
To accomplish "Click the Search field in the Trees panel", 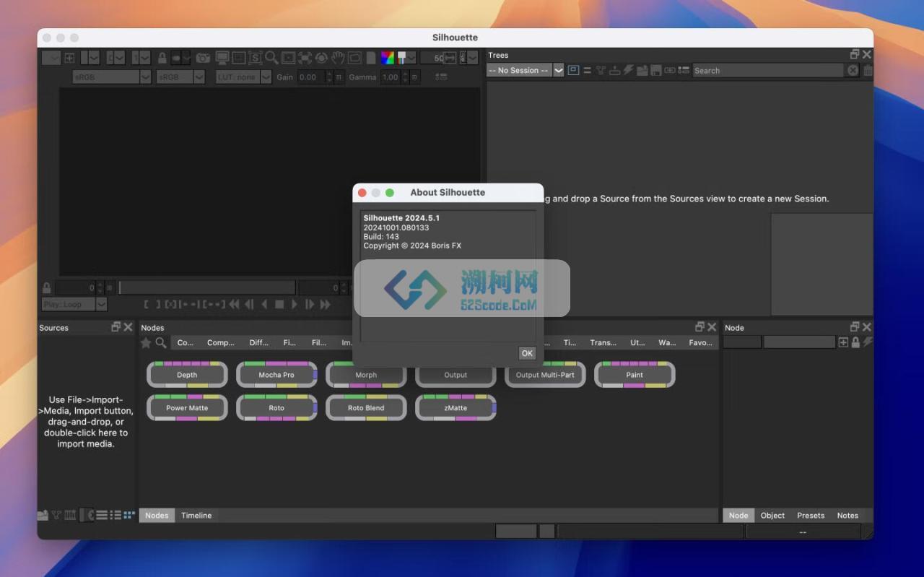I will pyautogui.click(x=768, y=70).
